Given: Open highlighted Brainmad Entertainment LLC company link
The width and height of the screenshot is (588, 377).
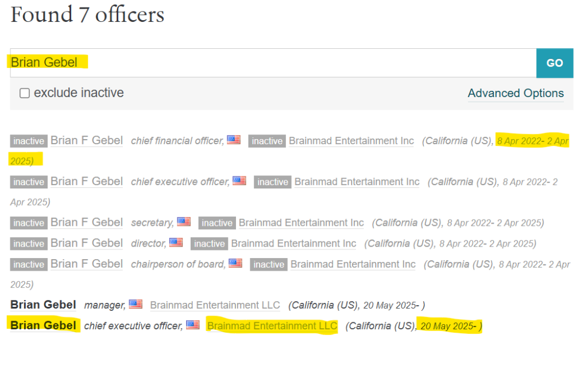Looking at the screenshot, I should [x=272, y=326].
